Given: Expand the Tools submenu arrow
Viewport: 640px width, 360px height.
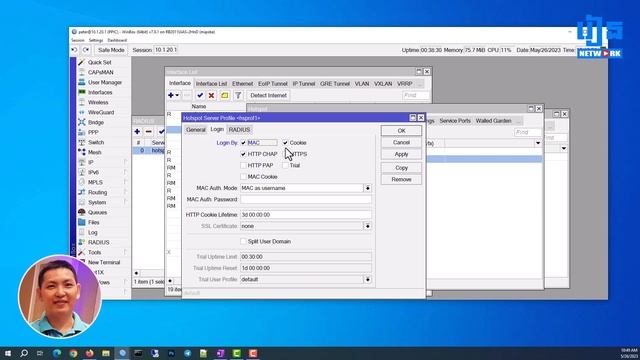Looking at the screenshot, I should (x=125, y=252).
